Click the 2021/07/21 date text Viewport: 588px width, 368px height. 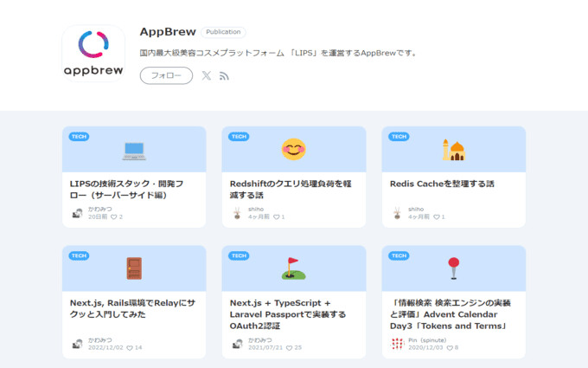point(265,348)
